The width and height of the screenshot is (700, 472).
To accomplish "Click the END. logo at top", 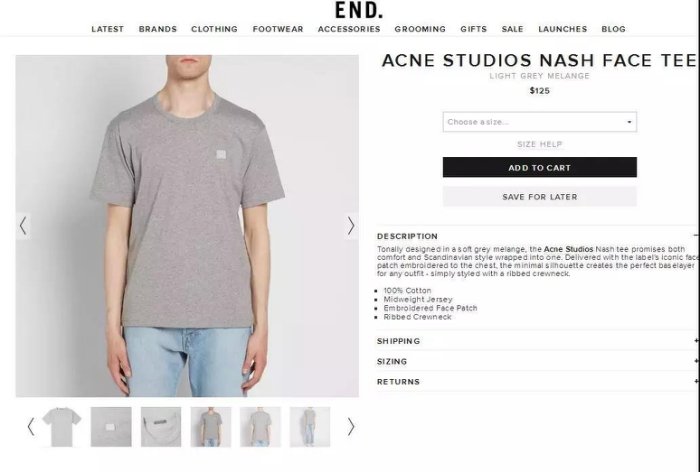I will coord(358,10).
